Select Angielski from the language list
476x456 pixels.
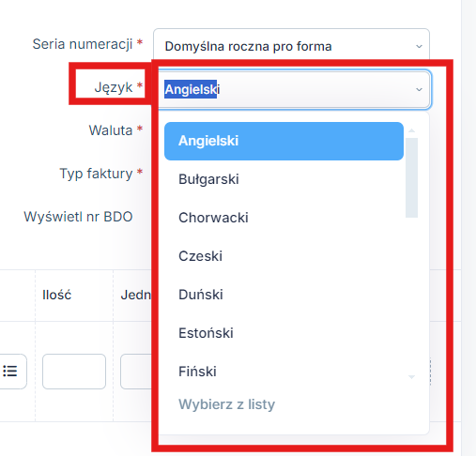[284, 141]
